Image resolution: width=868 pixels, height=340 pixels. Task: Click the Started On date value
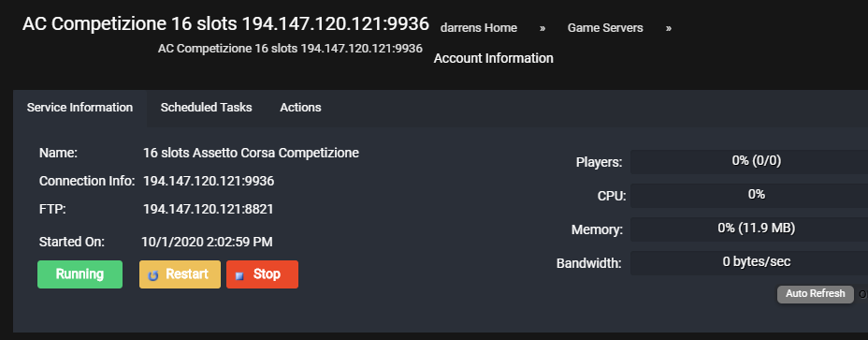pos(207,242)
